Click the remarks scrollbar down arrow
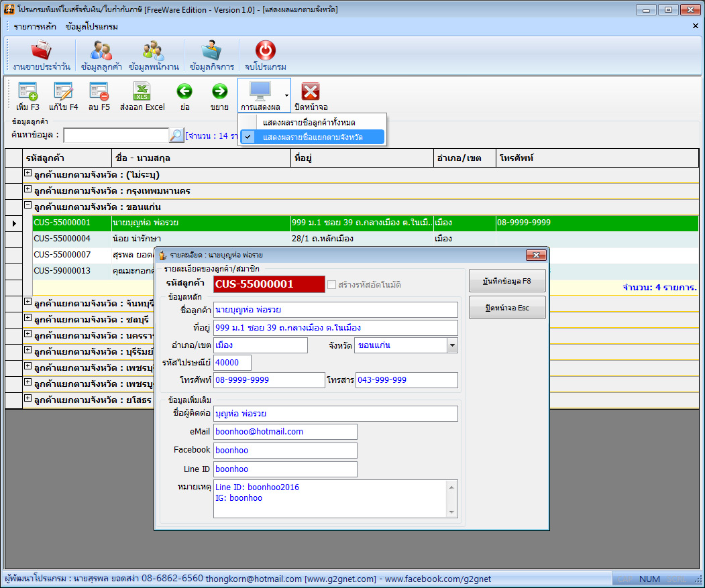This screenshot has width=705, height=588. (452, 512)
